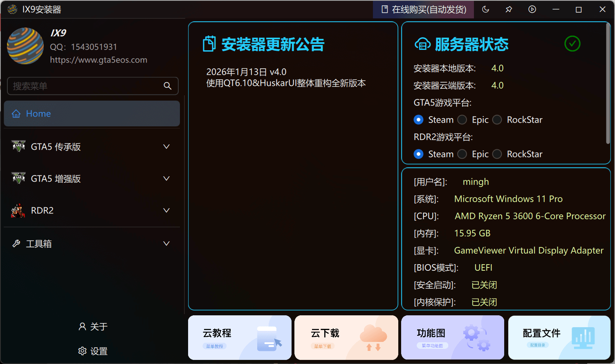Open the 云下载 cloud download card

click(x=346, y=337)
